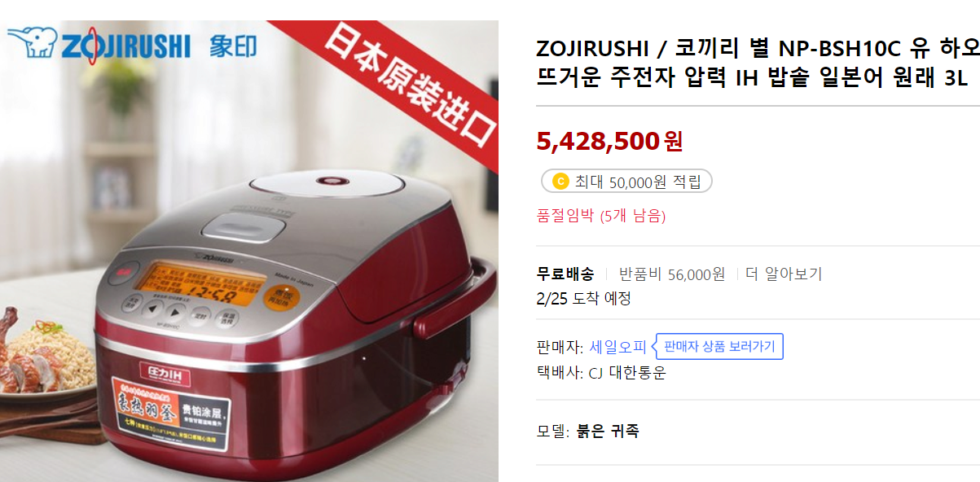Open the 판매자 상품 보러가기 button
Viewport: 980px width, 482px height.
pyautogui.click(x=719, y=346)
